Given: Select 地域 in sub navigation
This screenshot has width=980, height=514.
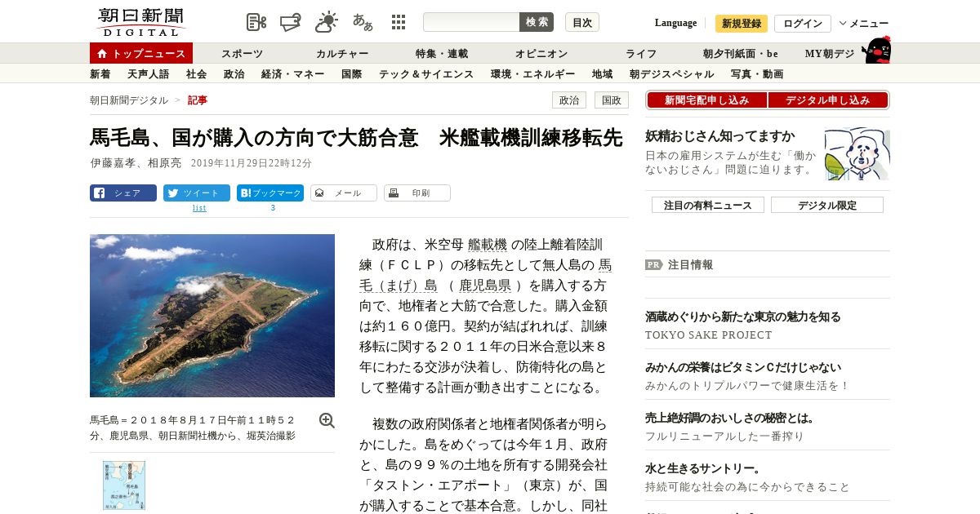Looking at the screenshot, I should click(603, 74).
